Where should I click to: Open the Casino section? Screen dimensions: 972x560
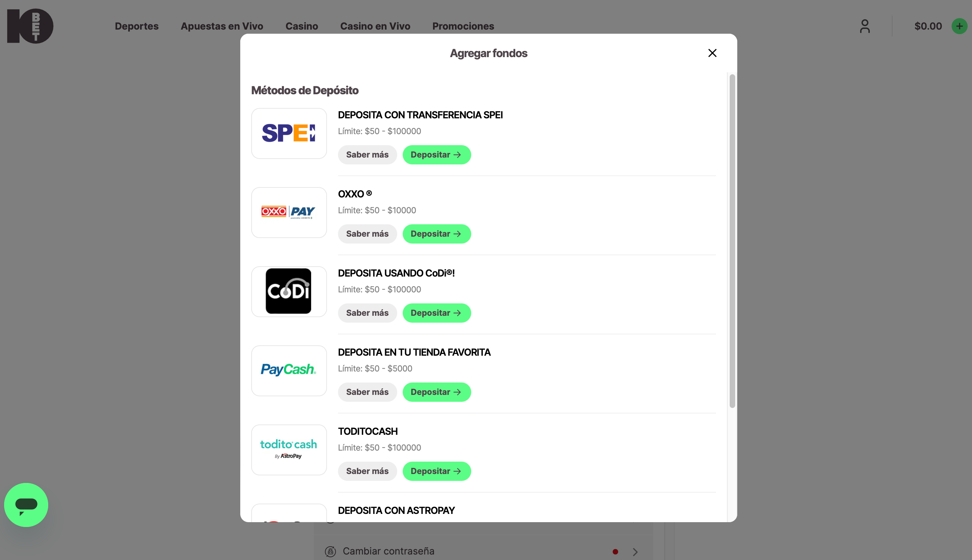[x=302, y=26]
